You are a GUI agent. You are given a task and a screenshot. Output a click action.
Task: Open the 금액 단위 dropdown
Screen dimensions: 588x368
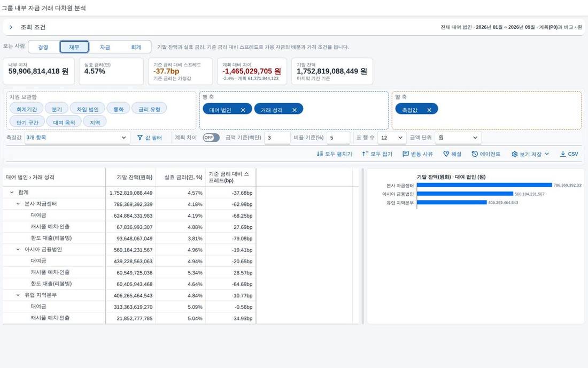[458, 137]
